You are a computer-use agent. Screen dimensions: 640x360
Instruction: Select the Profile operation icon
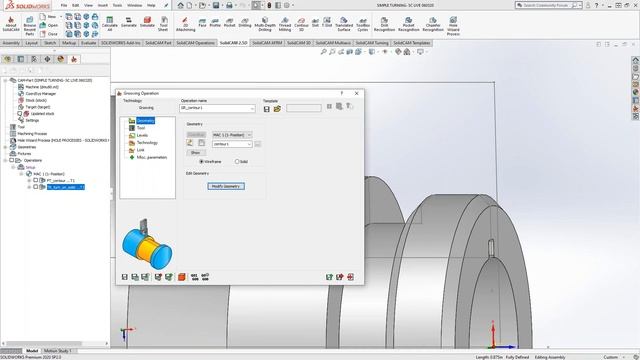click(215, 22)
